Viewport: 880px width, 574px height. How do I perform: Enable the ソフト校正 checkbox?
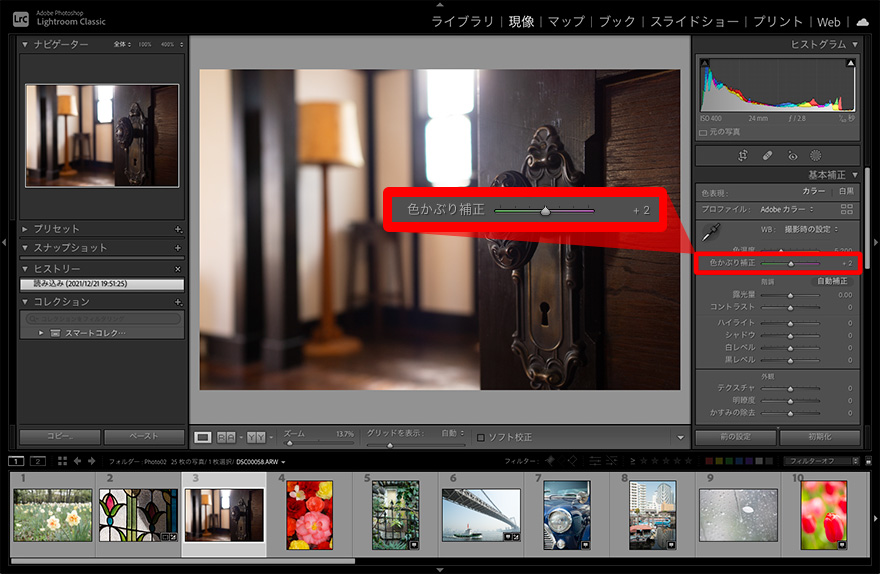pyautogui.click(x=481, y=437)
